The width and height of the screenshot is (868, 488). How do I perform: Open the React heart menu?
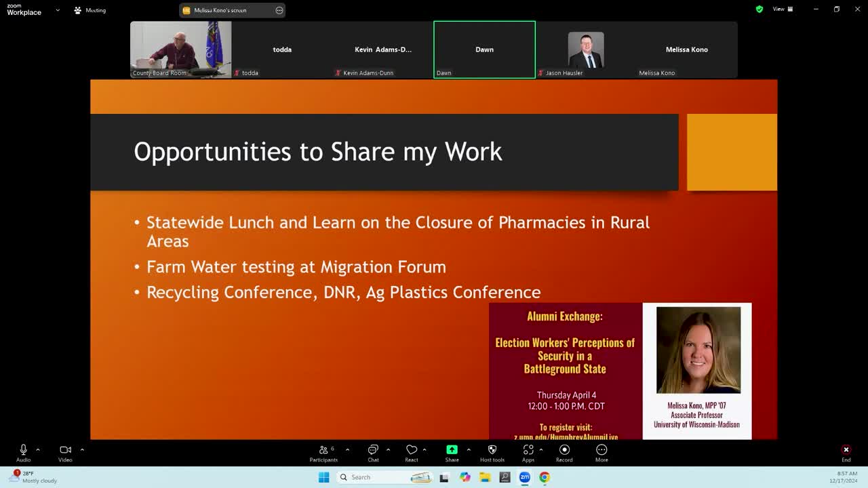point(412,453)
